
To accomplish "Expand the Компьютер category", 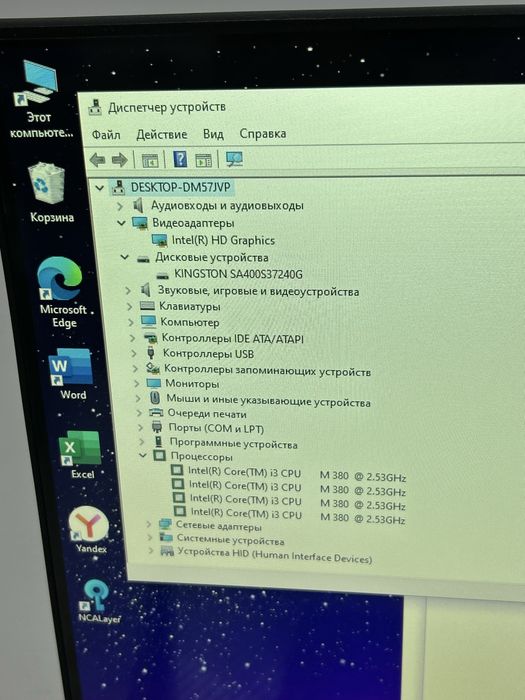I will click(x=131, y=322).
